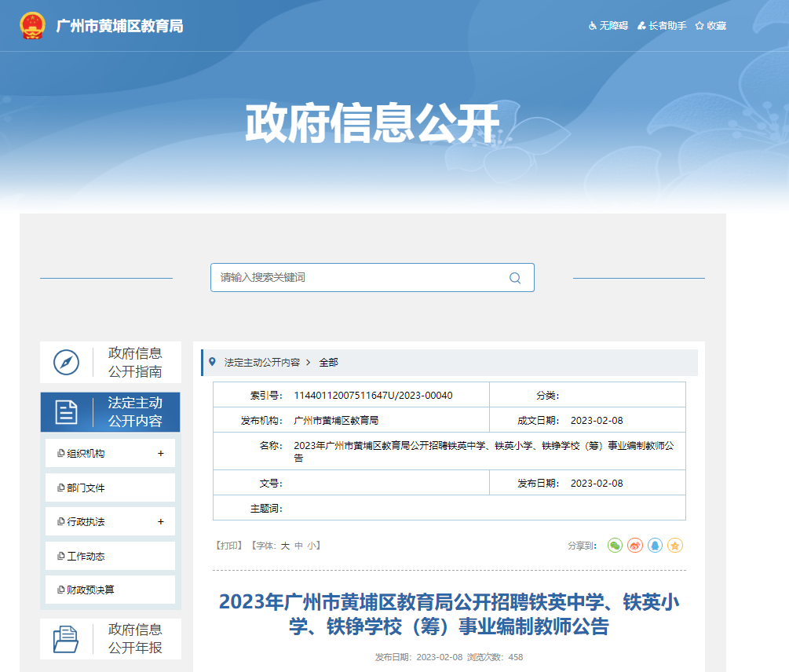Share to Qzone with star icon
The width and height of the screenshot is (789, 672).
point(675,545)
